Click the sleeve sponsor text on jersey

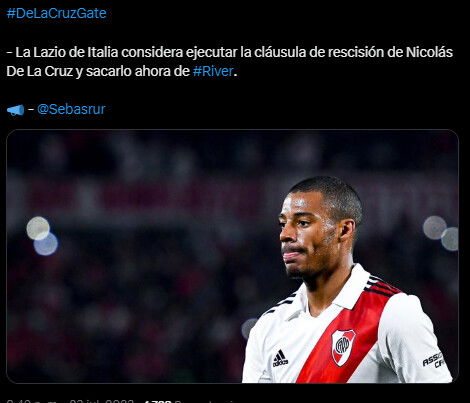point(434,360)
